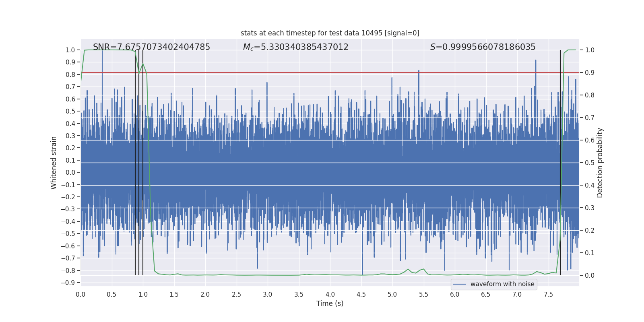Click the first black vertical marker near 0.9 s

[x=135, y=163]
